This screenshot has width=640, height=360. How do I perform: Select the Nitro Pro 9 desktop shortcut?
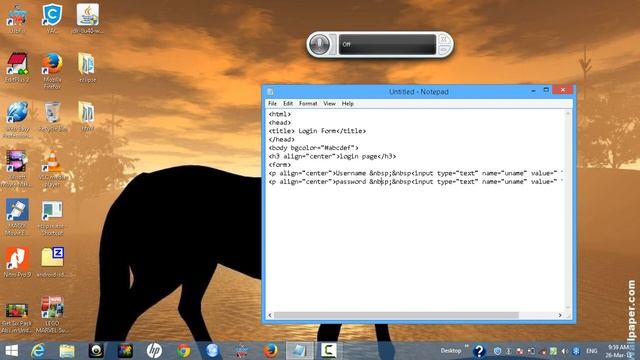(x=17, y=262)
